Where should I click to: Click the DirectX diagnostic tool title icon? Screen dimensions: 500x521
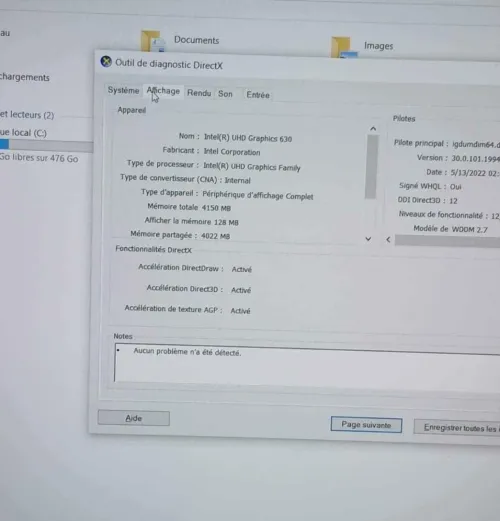click(106, 62)
